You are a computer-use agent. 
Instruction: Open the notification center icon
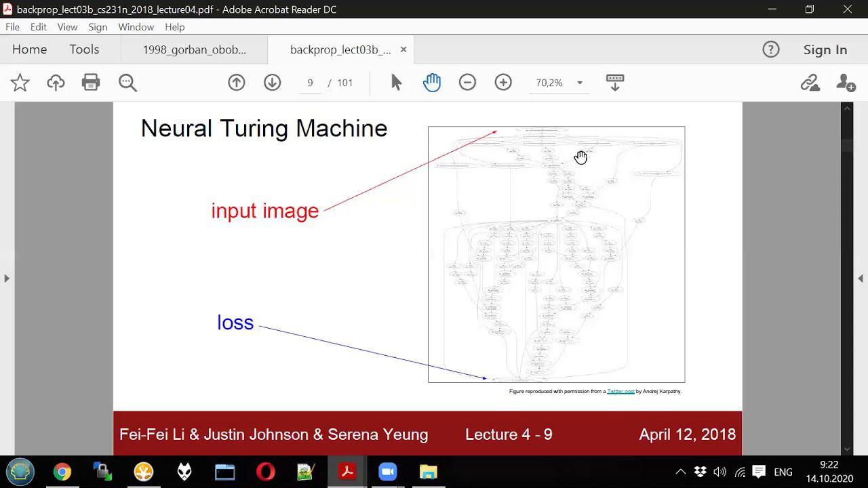click(x=759, y=472)
